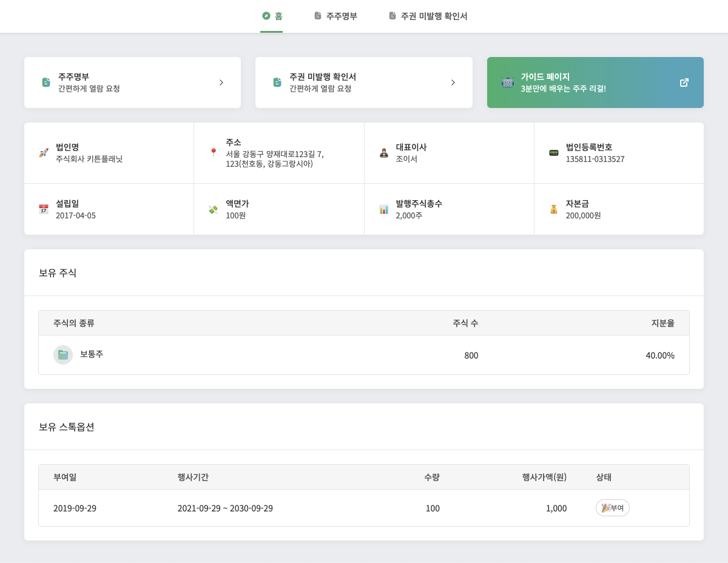
Task: Click the 수량 column header
Action: point(432,477)
